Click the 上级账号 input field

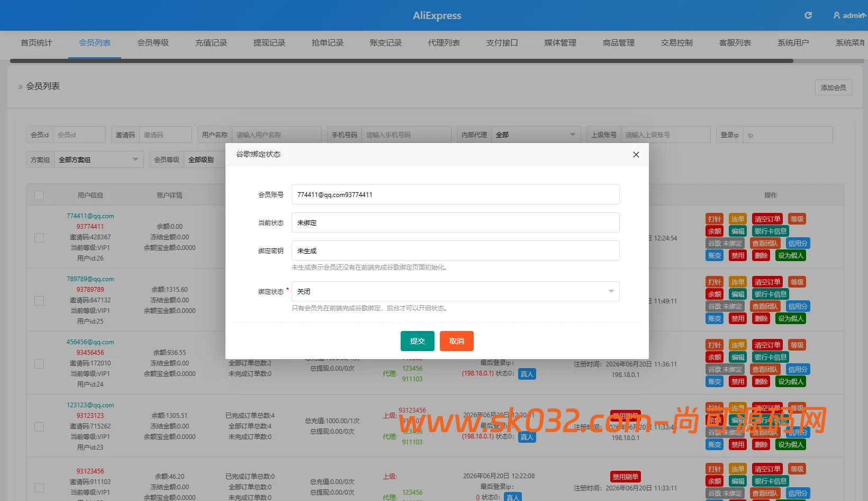(x=666, y=135)
